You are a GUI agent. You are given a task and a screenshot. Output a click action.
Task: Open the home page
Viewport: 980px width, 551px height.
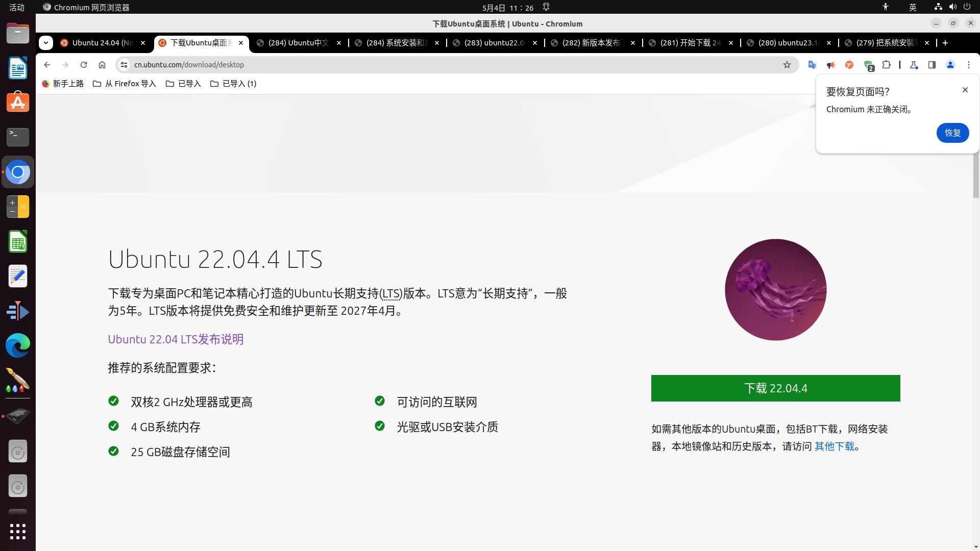point(102,65)
